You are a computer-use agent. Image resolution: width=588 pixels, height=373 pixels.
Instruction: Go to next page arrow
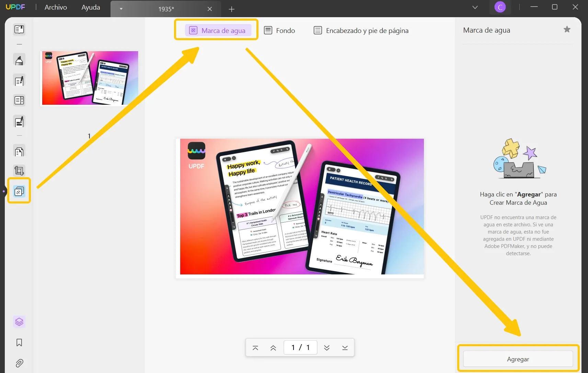pos(327,348)
